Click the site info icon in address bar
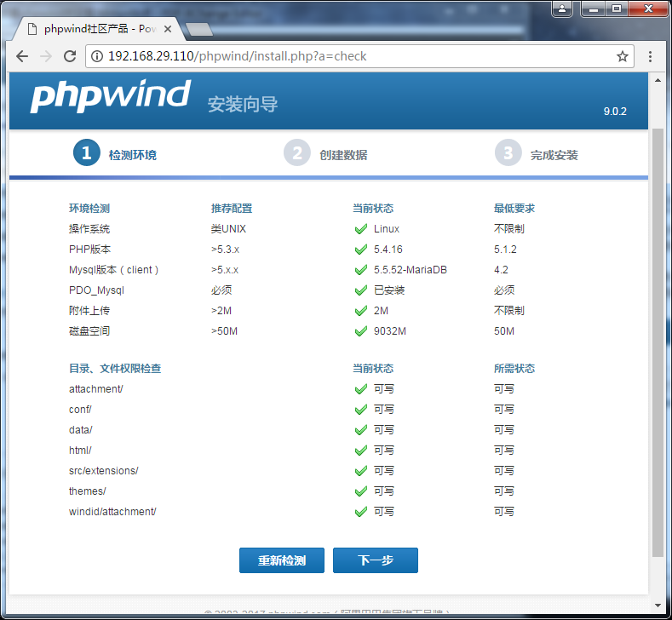Viewport: 672px width, 620px height. [x=97, y=56]
